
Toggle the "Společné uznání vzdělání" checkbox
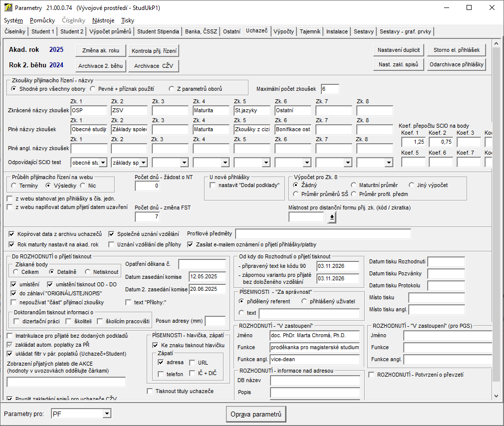(112, 233)
